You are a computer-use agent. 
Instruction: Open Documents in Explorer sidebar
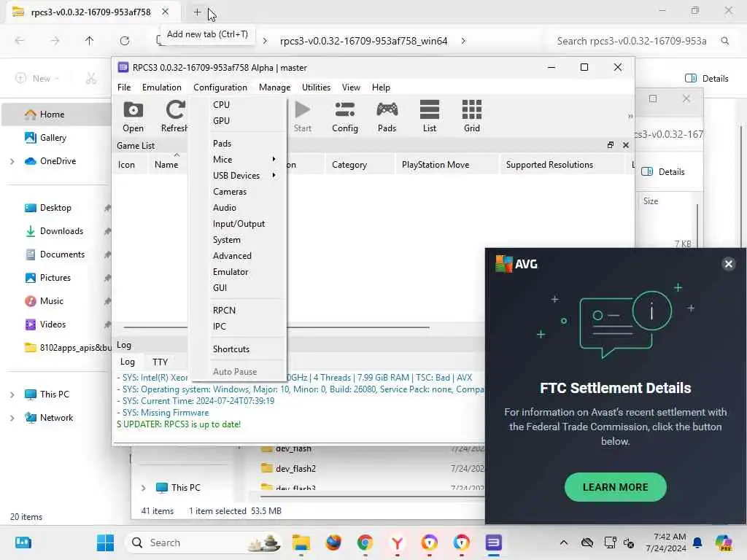pos(56,254)
